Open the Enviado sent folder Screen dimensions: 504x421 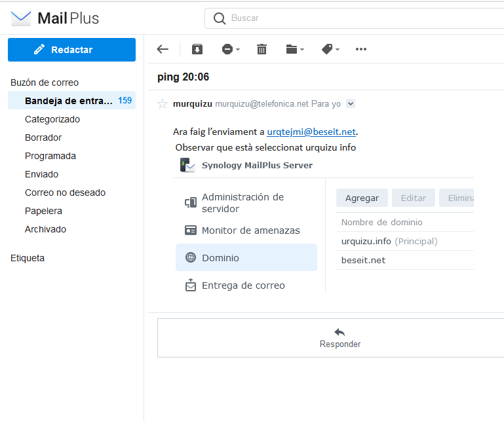(x=41, y=174)
